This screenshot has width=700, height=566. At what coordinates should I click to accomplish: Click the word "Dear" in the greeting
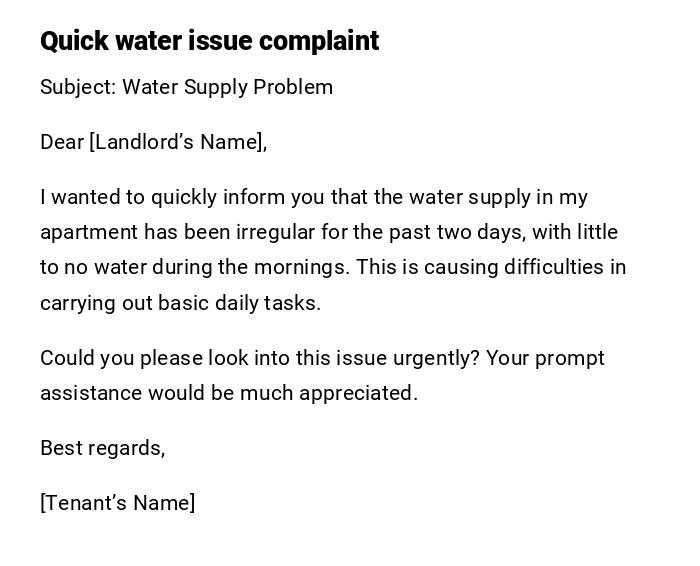point(61,142)
